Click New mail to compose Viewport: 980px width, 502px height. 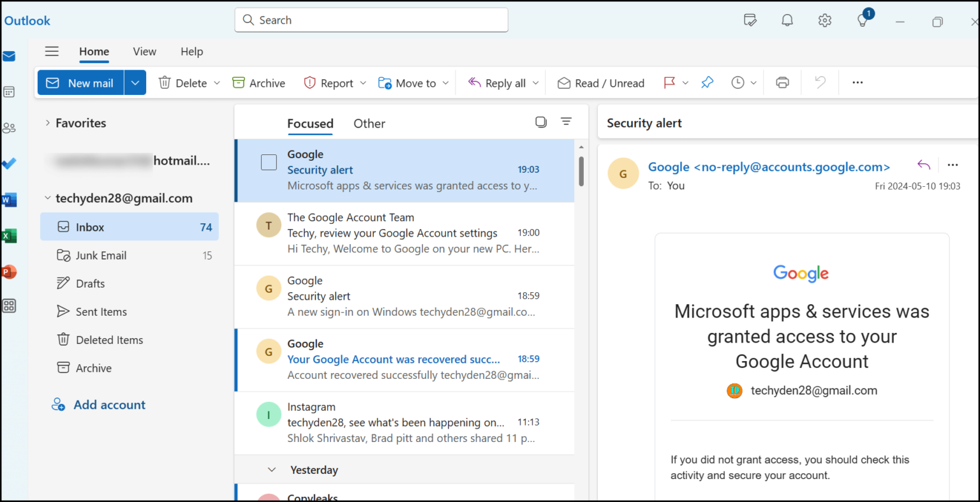[x=80, y=82]
